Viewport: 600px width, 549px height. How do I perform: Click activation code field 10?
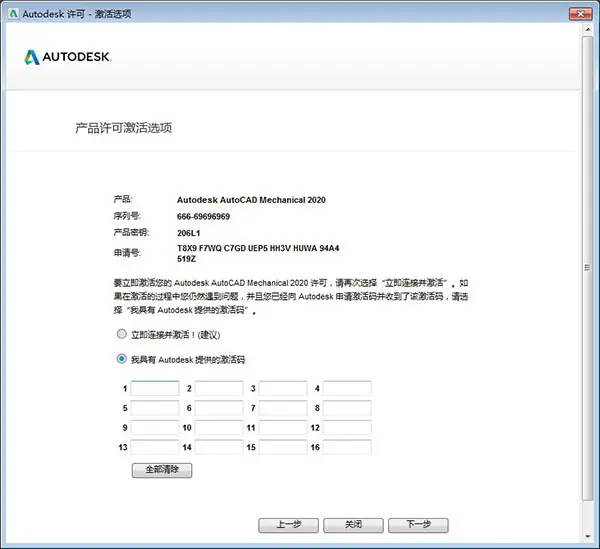click(x=219, y=428)
